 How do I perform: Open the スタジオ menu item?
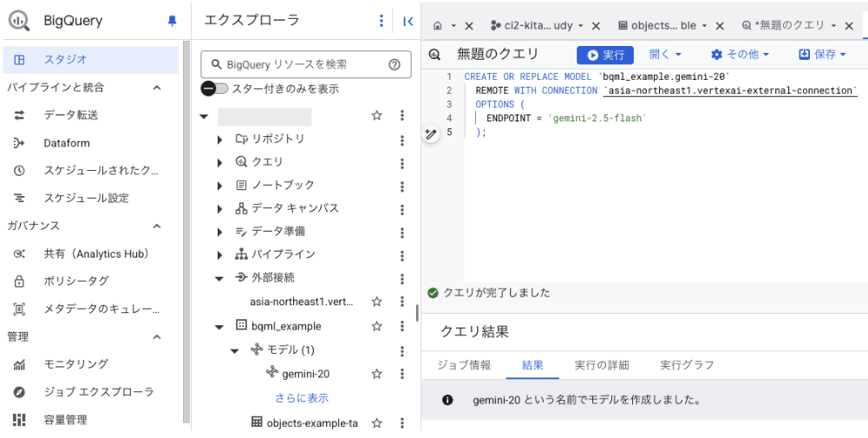pos(91,60)
